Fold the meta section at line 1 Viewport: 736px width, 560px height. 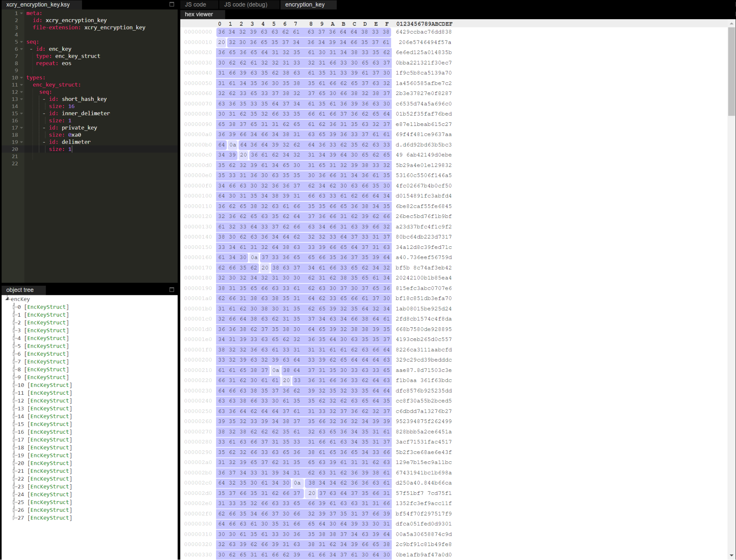[21, 13]
